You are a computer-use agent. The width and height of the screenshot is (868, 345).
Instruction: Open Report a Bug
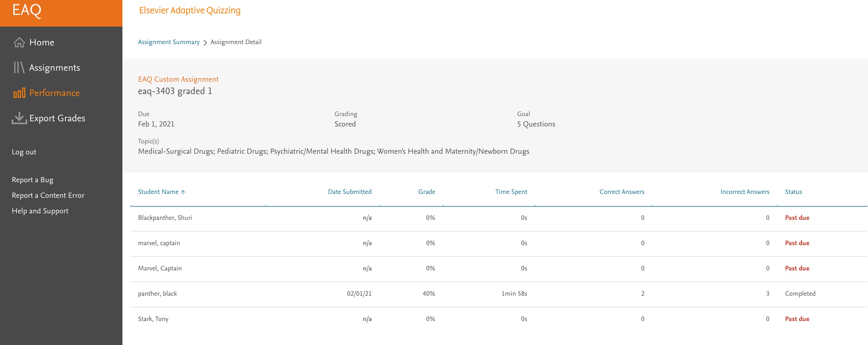click(32, 179)
